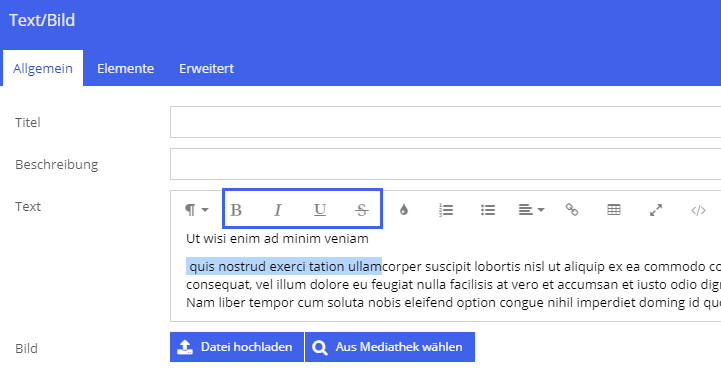This screenshot has height=372, width=721.
Task: Focus the Beschreibung input field
Action: (x=446, y=164)
